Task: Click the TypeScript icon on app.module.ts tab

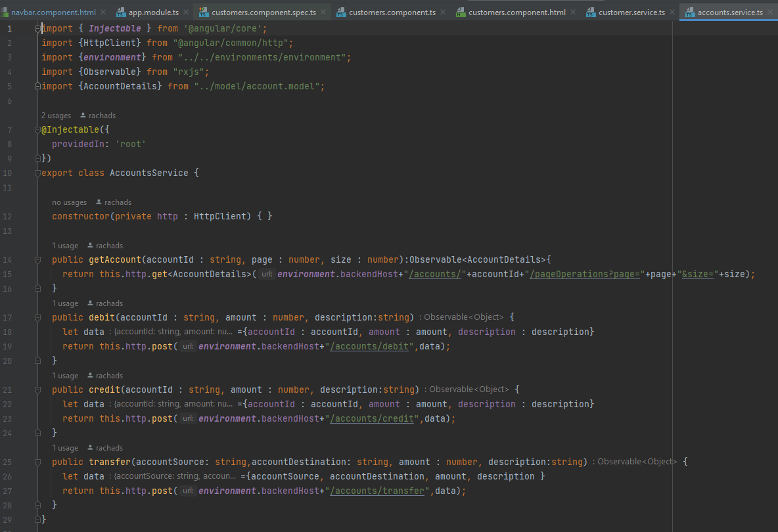Action: (122, 11)
